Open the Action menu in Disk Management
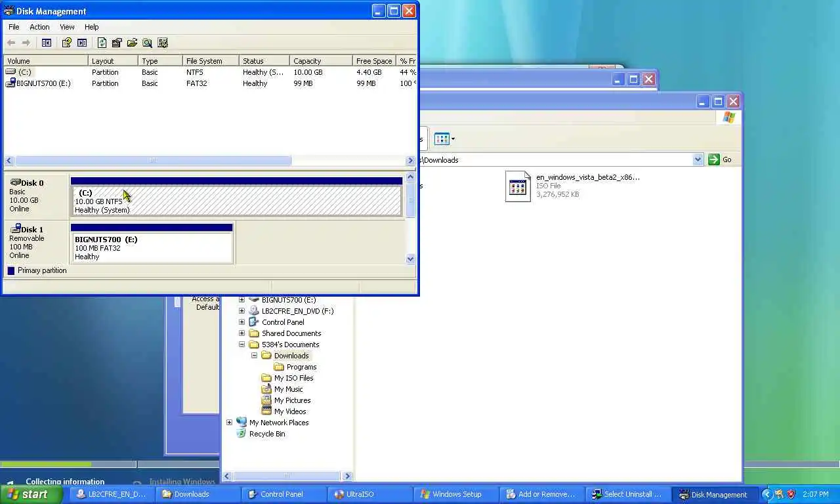This screenshot has height=504, width=840. coord(39,27)
